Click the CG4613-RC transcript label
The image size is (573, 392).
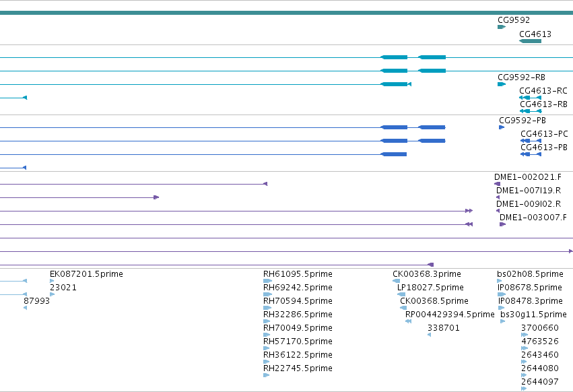[x=543, y=91]
